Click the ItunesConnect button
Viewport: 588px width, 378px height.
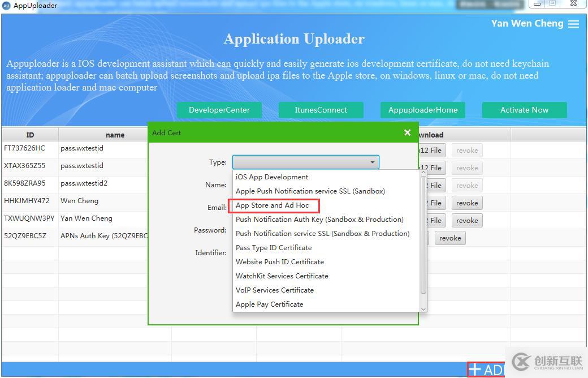[321, 110]
